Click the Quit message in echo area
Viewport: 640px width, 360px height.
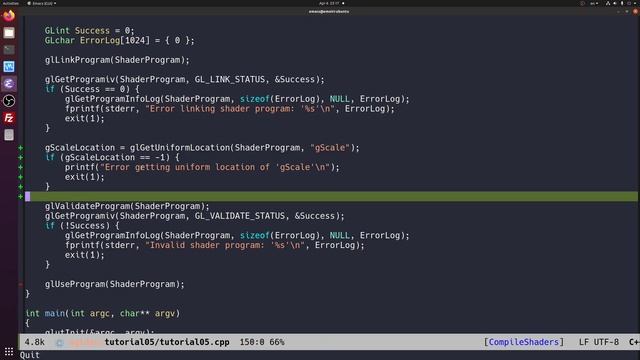30,355
